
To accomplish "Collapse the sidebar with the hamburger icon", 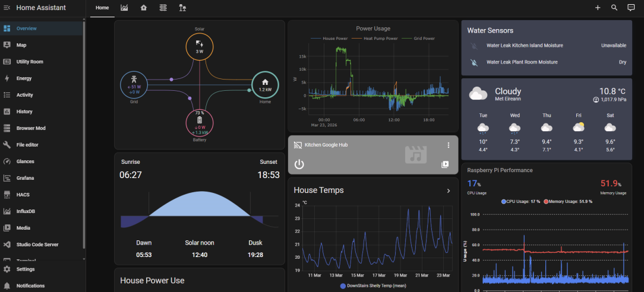I will coord(7,8).
